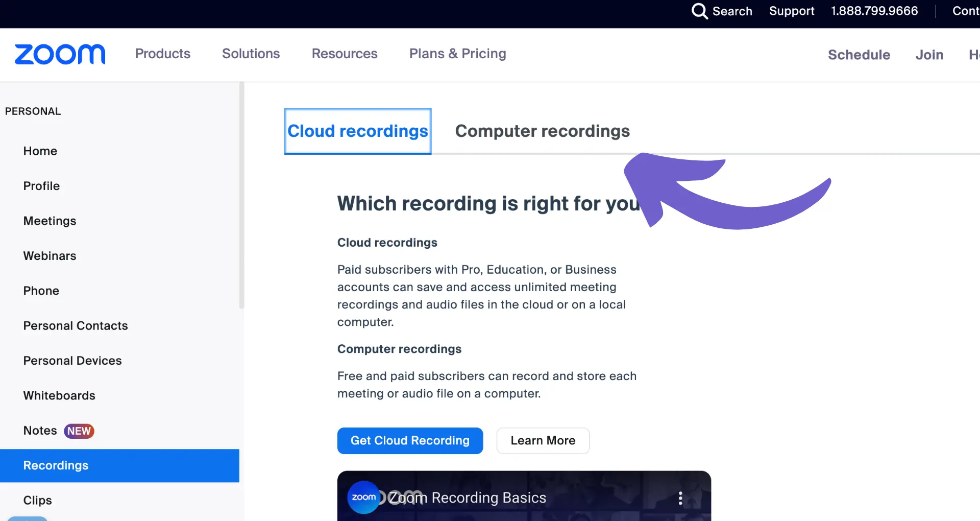Open Personal Contacts in the sidebar

[x=119, y=326]
